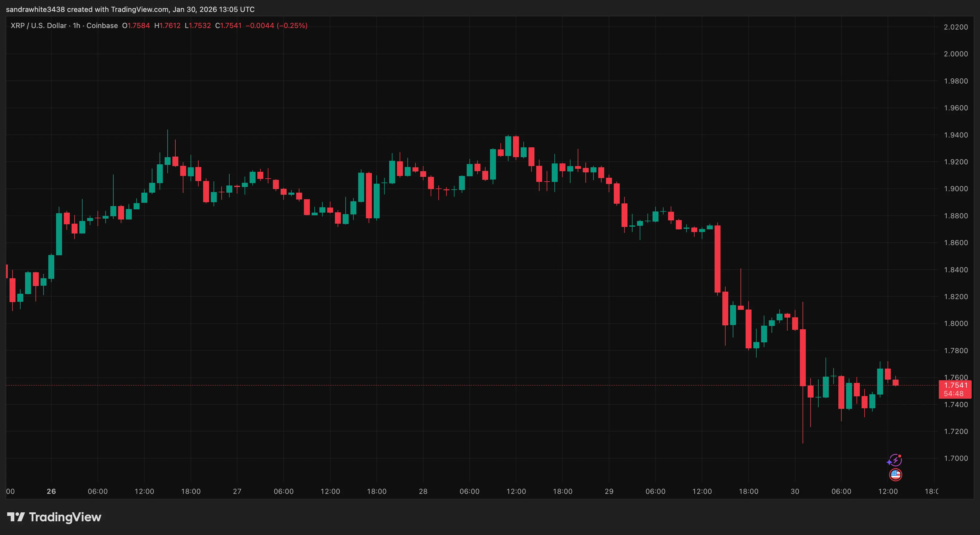Click the close value C1.7541 in the legend
The image size is (980, 535).
tap(228, 25)
